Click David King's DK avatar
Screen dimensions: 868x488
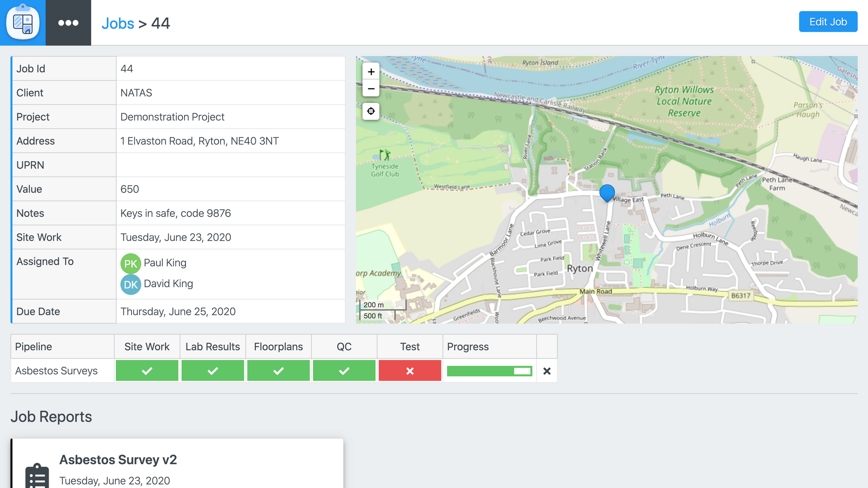pyautogui.click(x=131, y=284)
